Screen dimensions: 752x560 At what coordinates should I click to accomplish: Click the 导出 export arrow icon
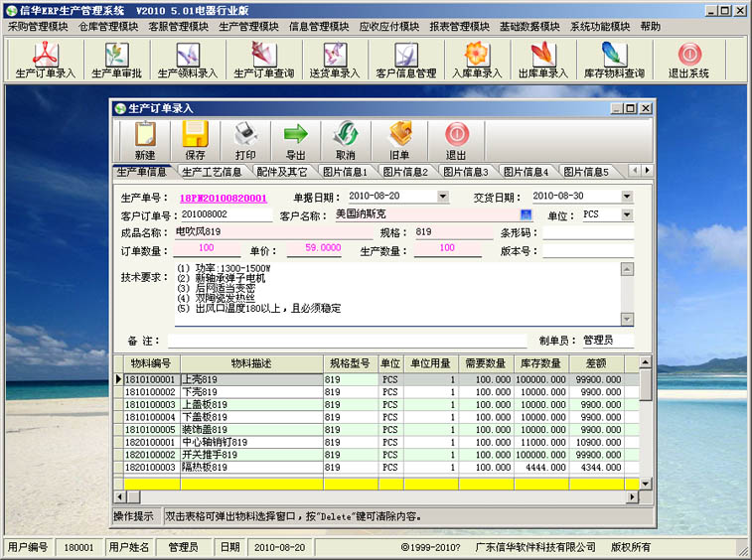coord(295,140)
